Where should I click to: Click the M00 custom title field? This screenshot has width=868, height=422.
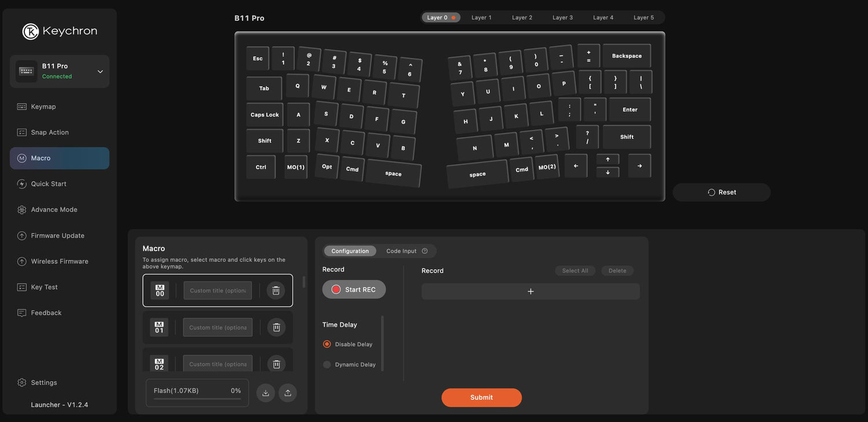tap(218, 291)
